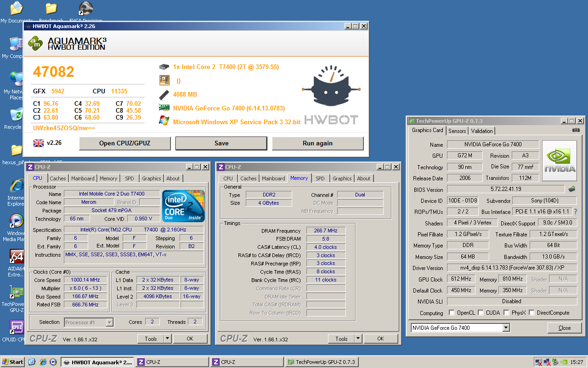Switch to Graphics tab in right CPU-Z window
Image resolution: width=588 pixels, height=368 pixels.
(342, 178)
